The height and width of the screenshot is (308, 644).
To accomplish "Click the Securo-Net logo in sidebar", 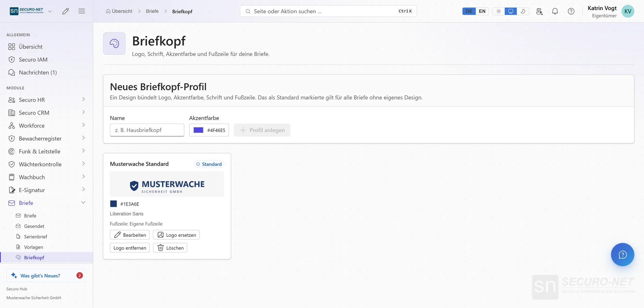I will pyautogui.click(x=27, y=11).
